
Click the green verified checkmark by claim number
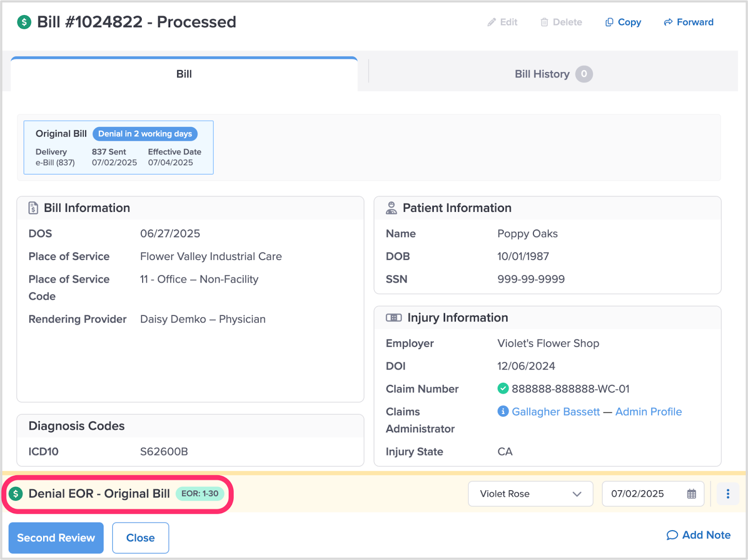[x=503, y=388]
